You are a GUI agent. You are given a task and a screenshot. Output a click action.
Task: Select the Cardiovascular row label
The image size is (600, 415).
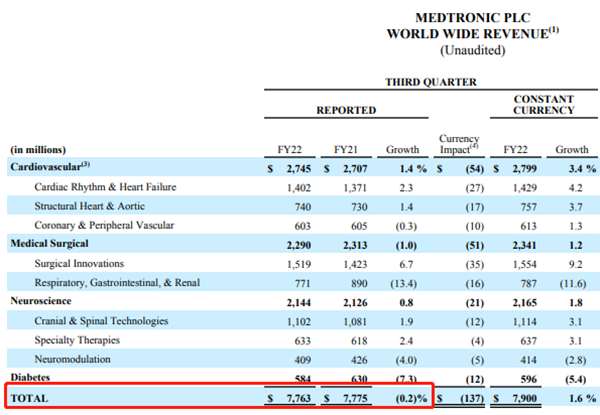click(x=50, y=167)
